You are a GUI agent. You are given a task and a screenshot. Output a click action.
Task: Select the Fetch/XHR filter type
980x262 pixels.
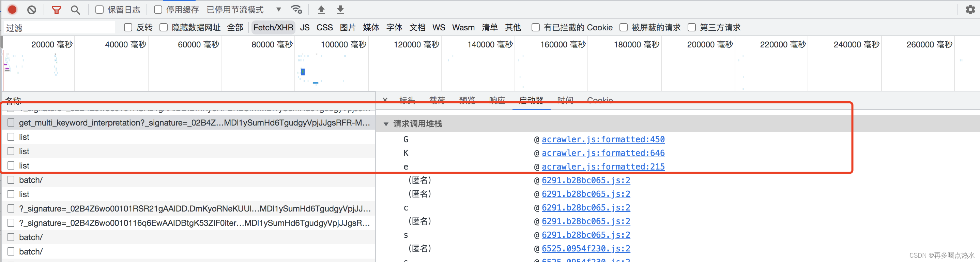[x=273, y=27]
